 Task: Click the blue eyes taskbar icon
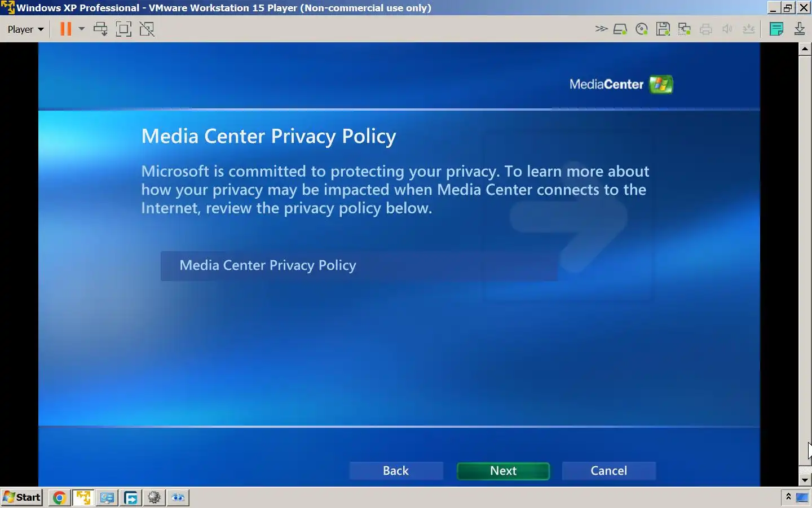(178, 497)
